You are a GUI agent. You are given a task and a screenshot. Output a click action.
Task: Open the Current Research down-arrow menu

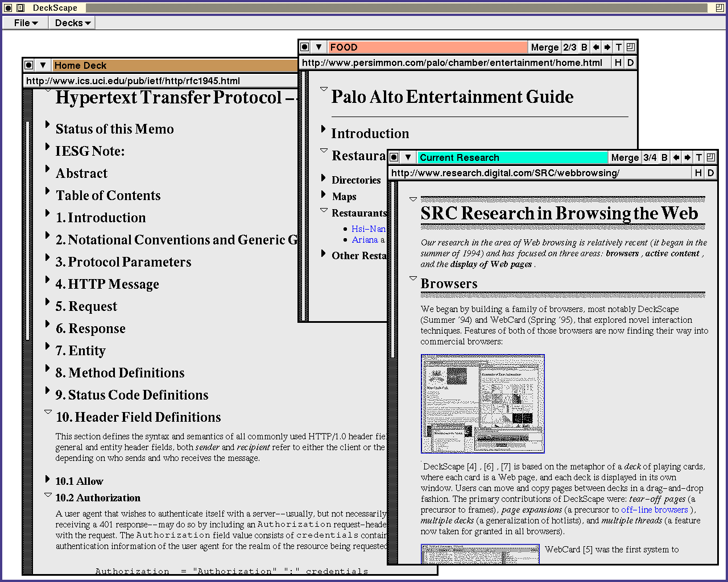coord(408,157)
